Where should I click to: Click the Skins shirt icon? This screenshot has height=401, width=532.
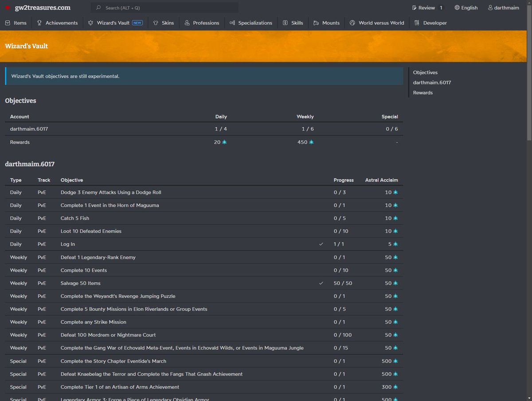point(156,23)
